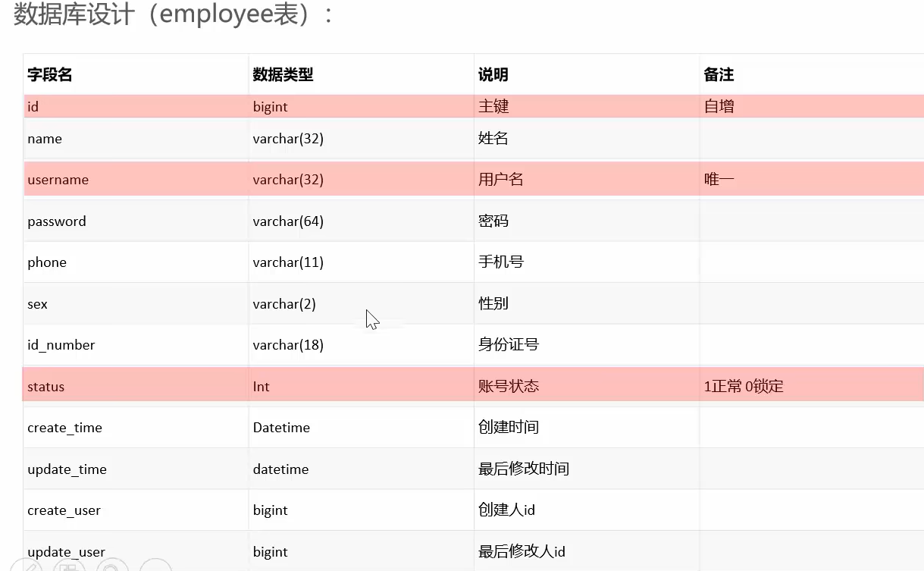Click the 1正常 0锁定 status remark

coord(744,387)
